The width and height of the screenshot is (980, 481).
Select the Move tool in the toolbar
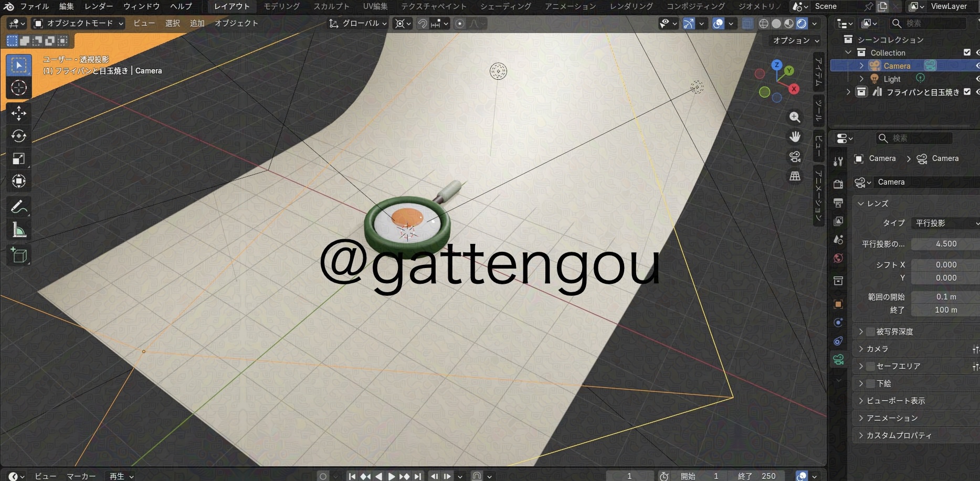19,113
